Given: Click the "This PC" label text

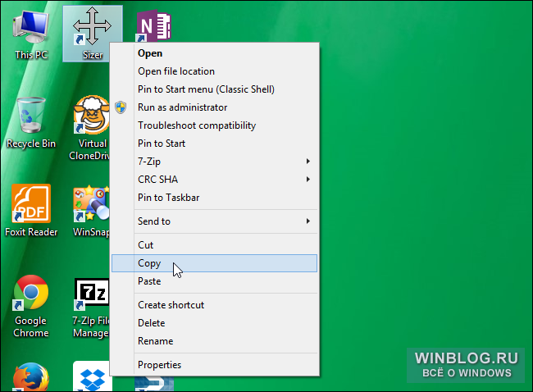Looking at the screenshot, I should [x=31, y=55].
